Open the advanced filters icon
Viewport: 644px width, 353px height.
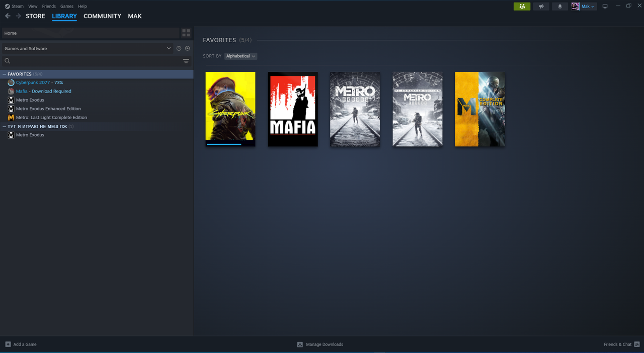(x=186, y=61)
